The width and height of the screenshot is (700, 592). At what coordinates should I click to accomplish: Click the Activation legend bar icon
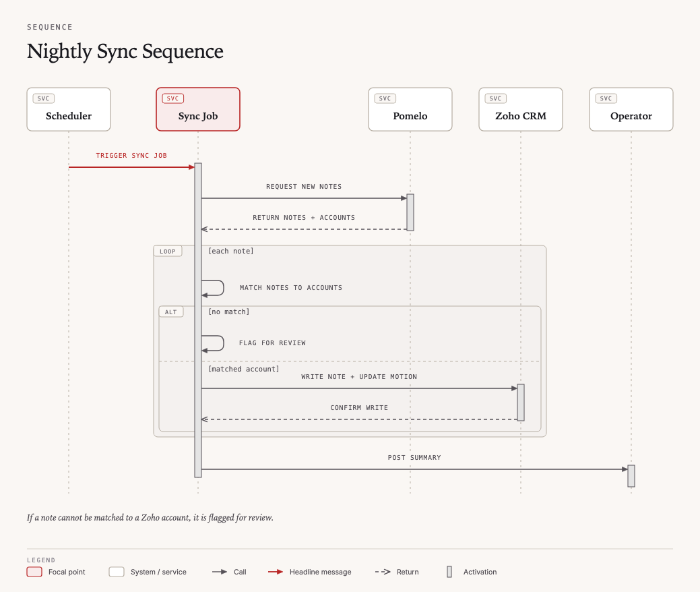tap(449, 572)
